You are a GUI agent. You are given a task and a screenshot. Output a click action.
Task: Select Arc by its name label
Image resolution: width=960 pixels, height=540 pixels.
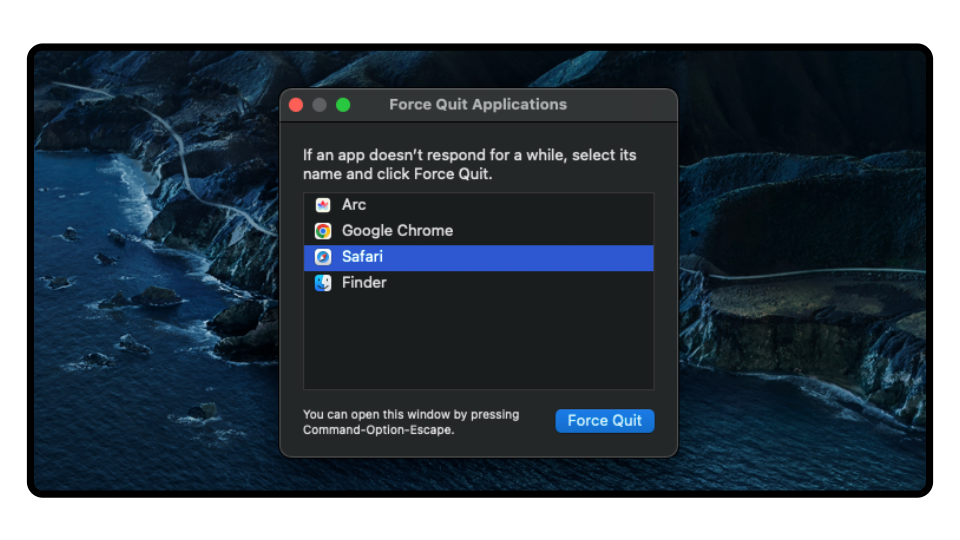[x=354, y=205]
